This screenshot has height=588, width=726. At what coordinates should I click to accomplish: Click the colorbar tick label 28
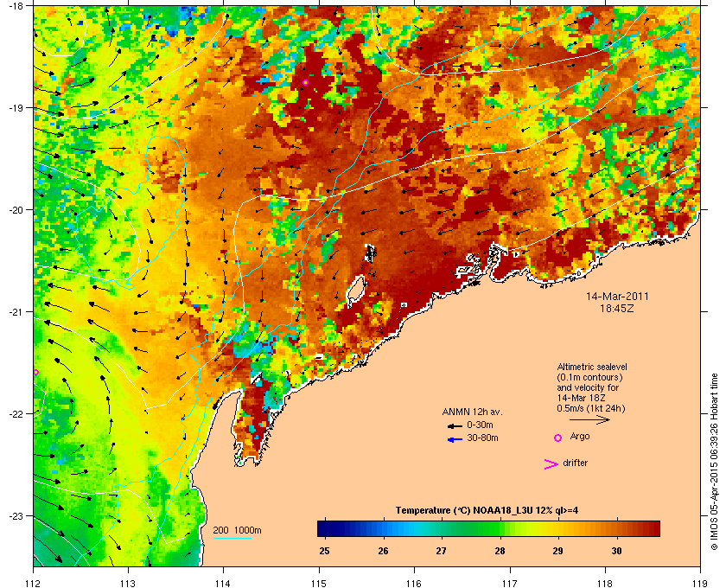(500, 551)
